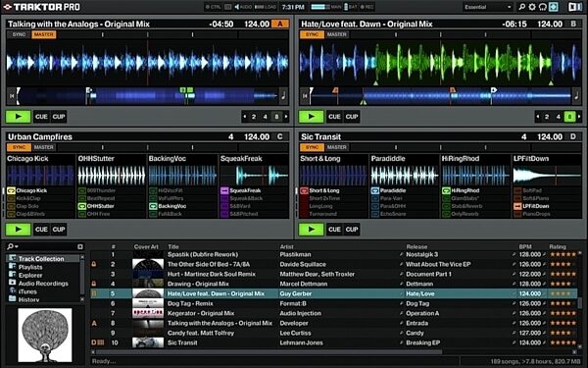Click the Deck B letter badge
The image size is (588, 368).
click(573, 24)
